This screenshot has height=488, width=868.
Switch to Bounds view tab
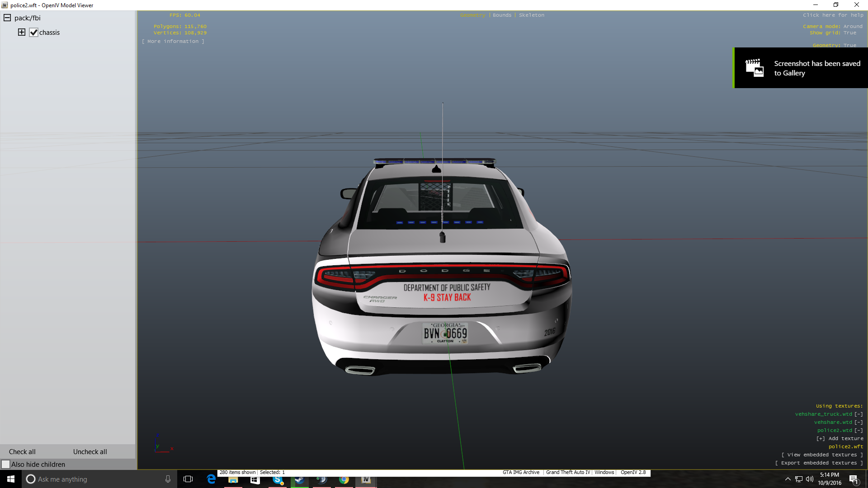[502, 15]
